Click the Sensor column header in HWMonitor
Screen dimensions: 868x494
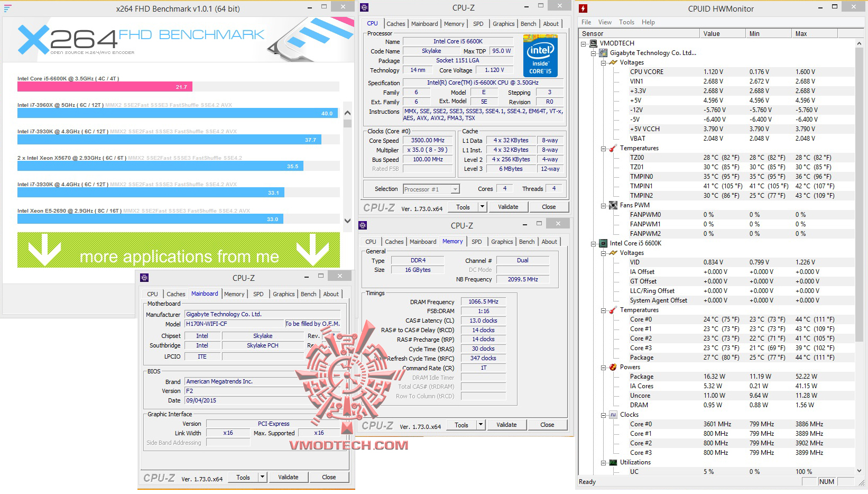click(639, 33)
